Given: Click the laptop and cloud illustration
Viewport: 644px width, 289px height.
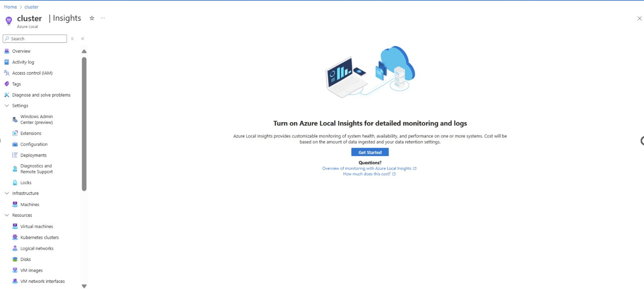Looking at the screenshot, I should [x=370, y=72].
